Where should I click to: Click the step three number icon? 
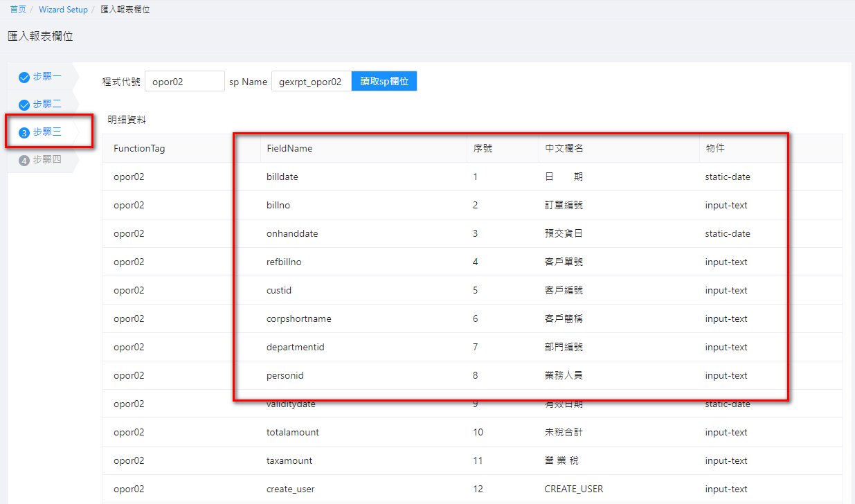[x=24, y=133]
